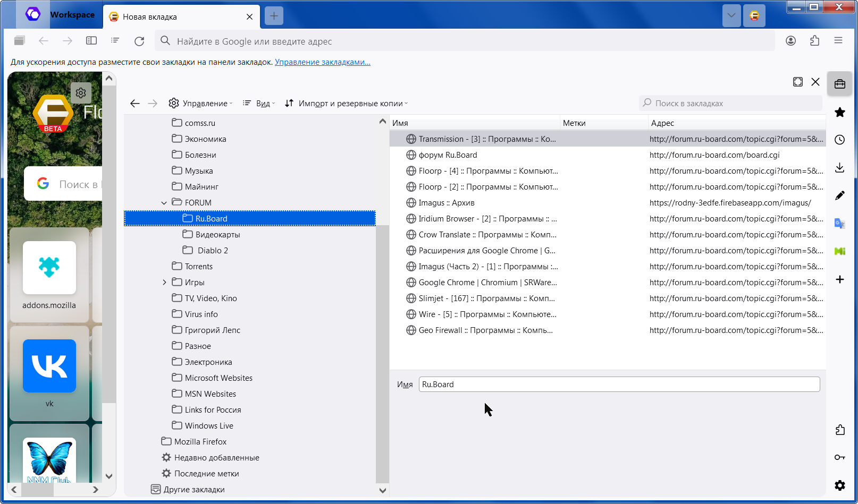Open a new tab with plus button
The image size is (858, 504).
[274, 16]
